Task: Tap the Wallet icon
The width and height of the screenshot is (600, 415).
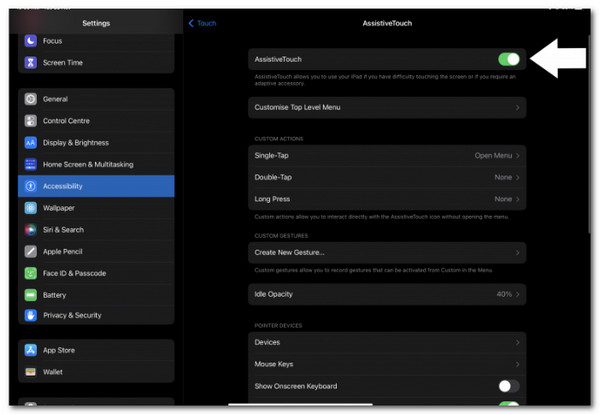Action: pos(31,372)
